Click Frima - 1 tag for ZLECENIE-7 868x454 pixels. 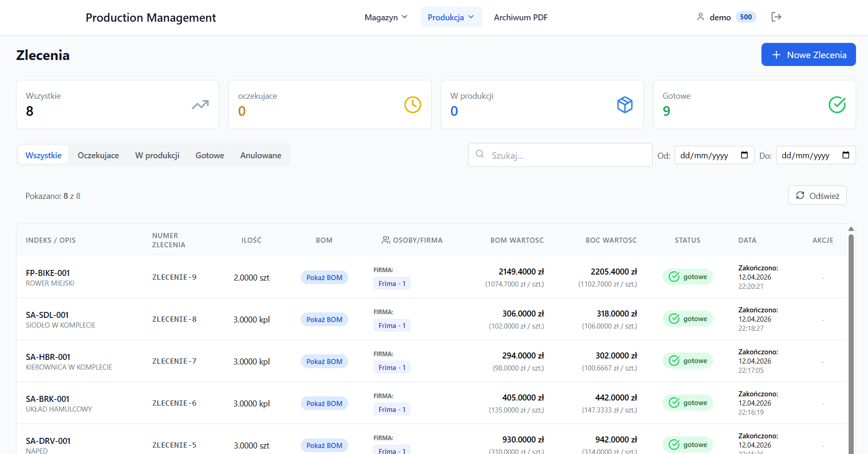[x=392, y=367]
